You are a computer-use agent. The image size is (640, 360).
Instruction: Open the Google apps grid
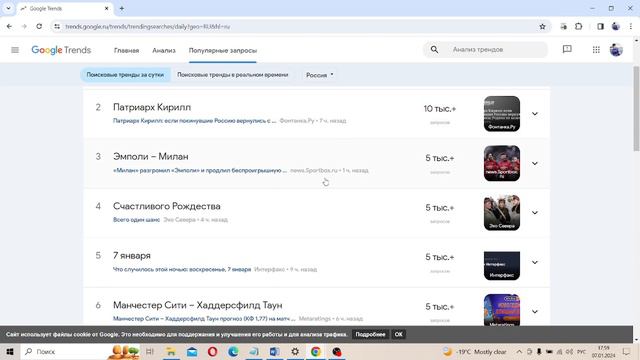click(x=596, y=49)
